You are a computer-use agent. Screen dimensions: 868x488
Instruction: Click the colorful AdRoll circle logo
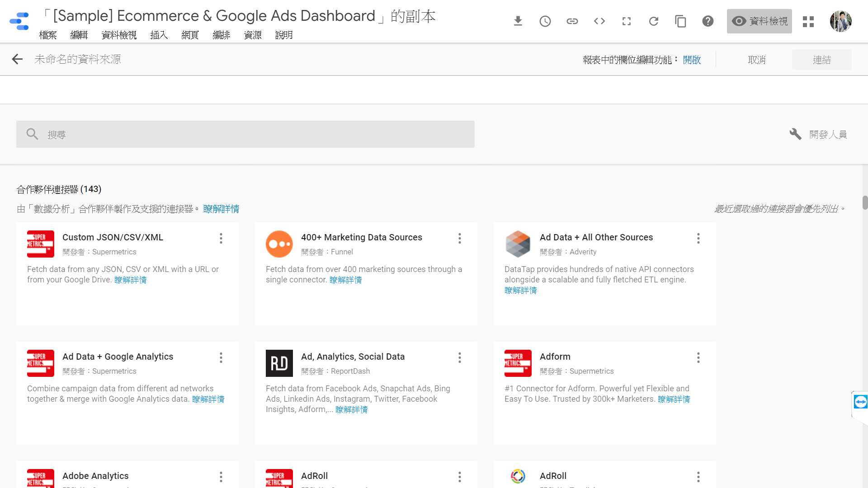click(518, 476)
